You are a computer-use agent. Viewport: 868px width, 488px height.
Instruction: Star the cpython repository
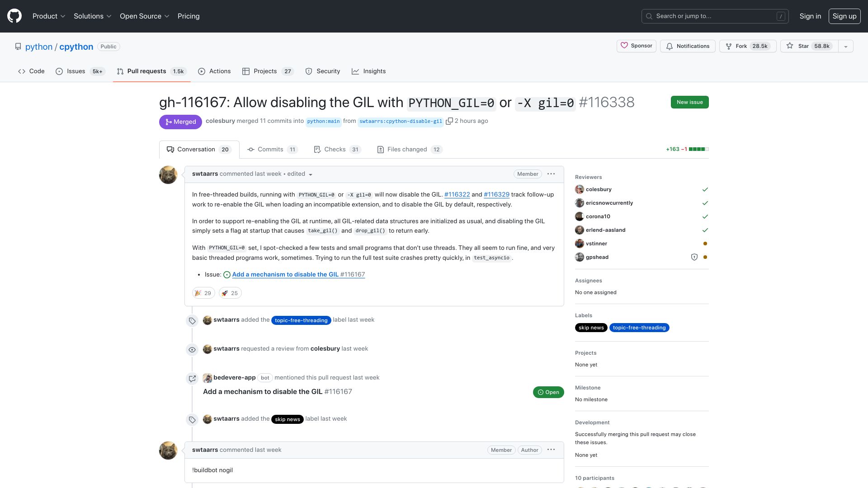point(809,46)
